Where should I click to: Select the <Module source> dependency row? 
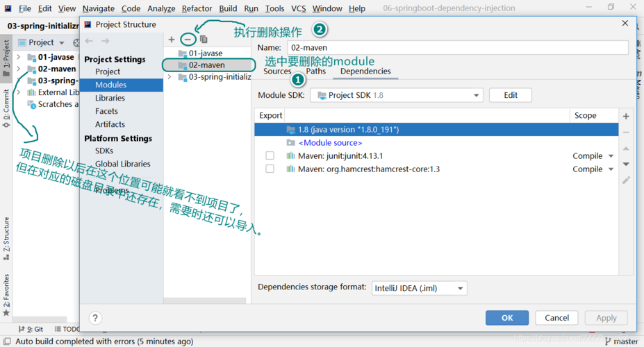pos(436,143)
